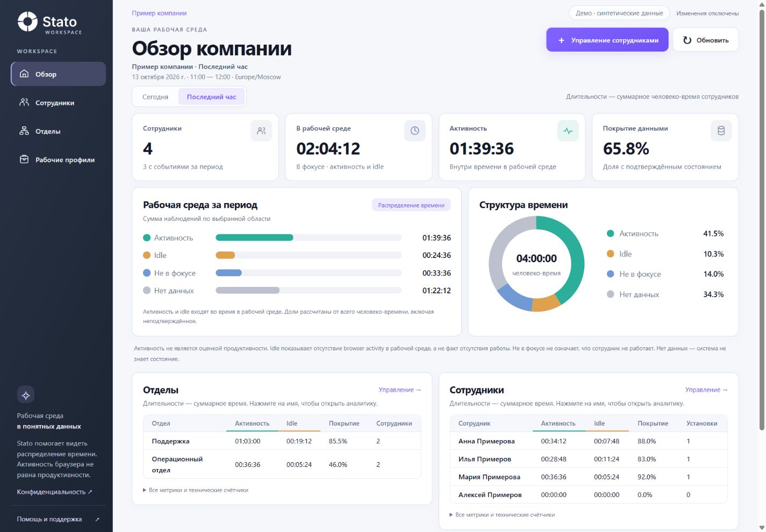
Task: Click the refresh icon in Обновить button
Action: click(x=687, y=40)
